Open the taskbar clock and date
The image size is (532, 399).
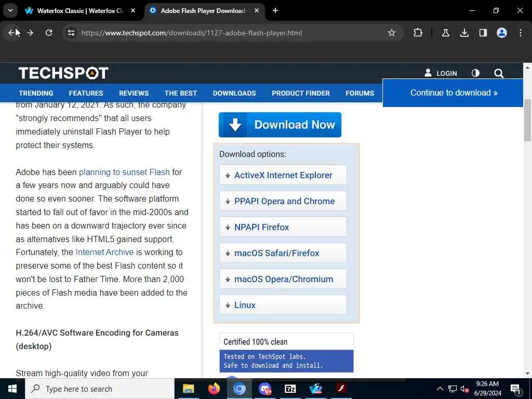[x=487, y=389]
